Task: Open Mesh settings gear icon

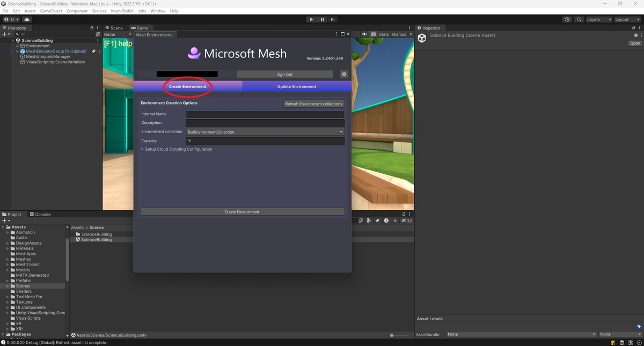Action: tap(344, 74)
